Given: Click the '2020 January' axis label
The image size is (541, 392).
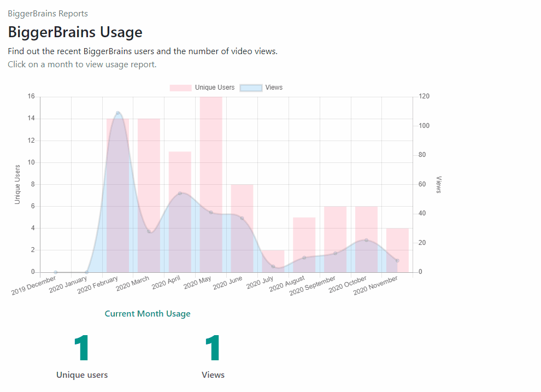Looking at the screenshot, I should [x=68, y=285].
